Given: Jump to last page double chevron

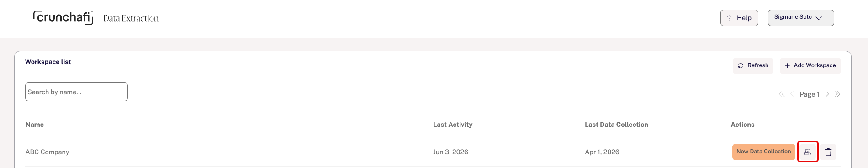Looking at the screenshot, I should [x=837, y=94].
